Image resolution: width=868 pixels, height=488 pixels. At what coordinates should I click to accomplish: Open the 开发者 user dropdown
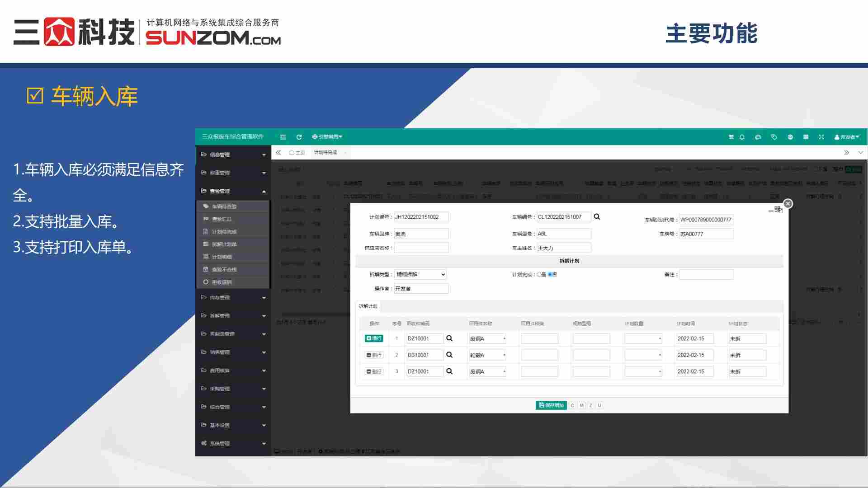(846, 137)
